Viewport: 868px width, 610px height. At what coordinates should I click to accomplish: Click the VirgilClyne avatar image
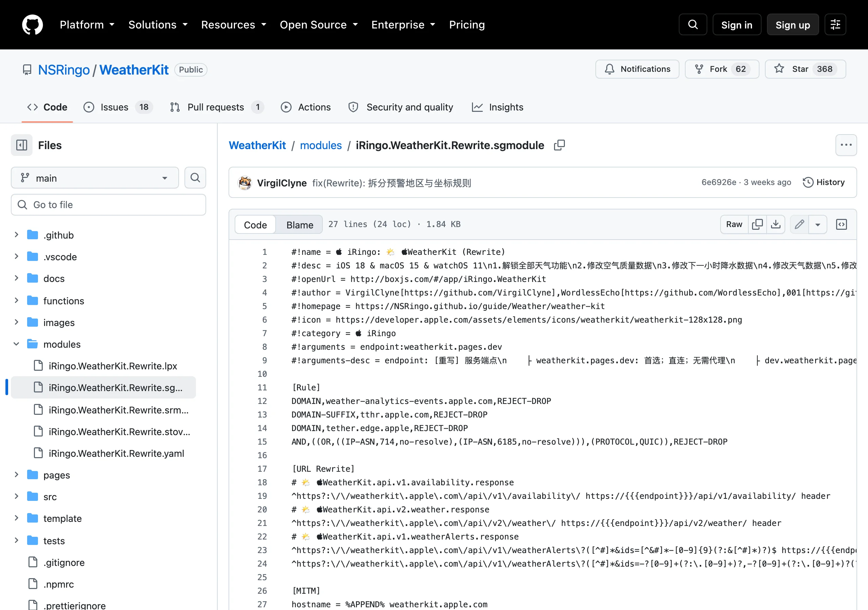coord(244,183)
